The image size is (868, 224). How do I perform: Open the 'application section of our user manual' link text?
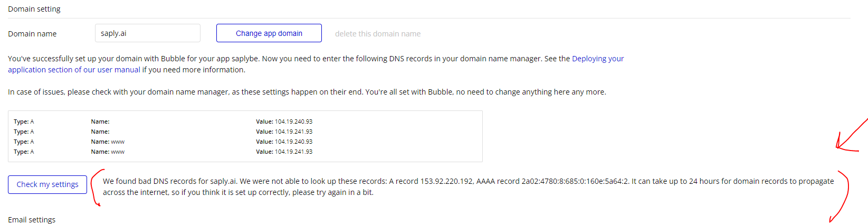pyautogui.click(x=74, y=70)
